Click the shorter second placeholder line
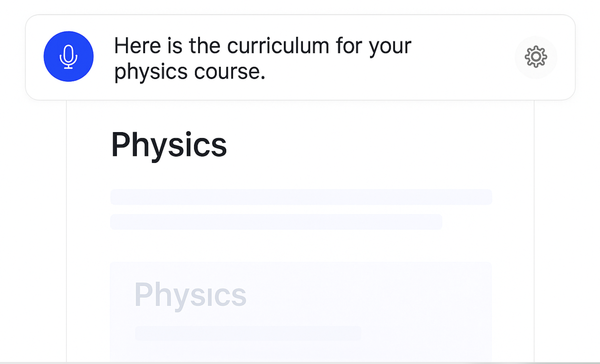The height and width of the screenshot is (364, 600). 276,222
